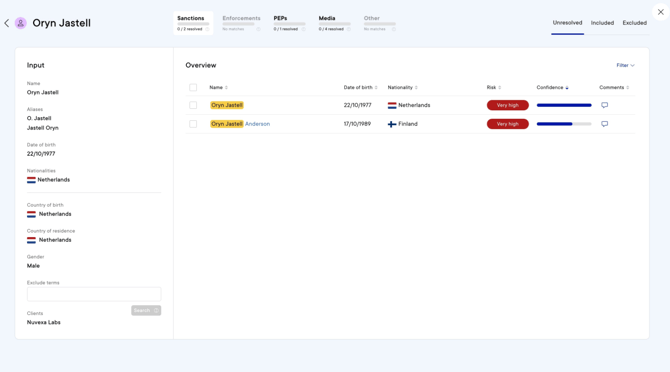The image size is (670, 372).
Task: Sort by Date of birth column
Action: [x=361, y=88]
